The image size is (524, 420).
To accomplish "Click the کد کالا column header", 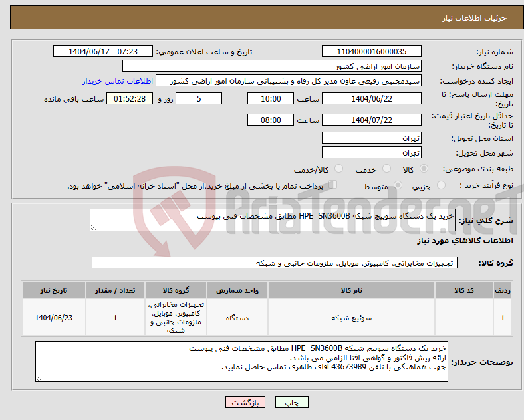I will (464, 290).
